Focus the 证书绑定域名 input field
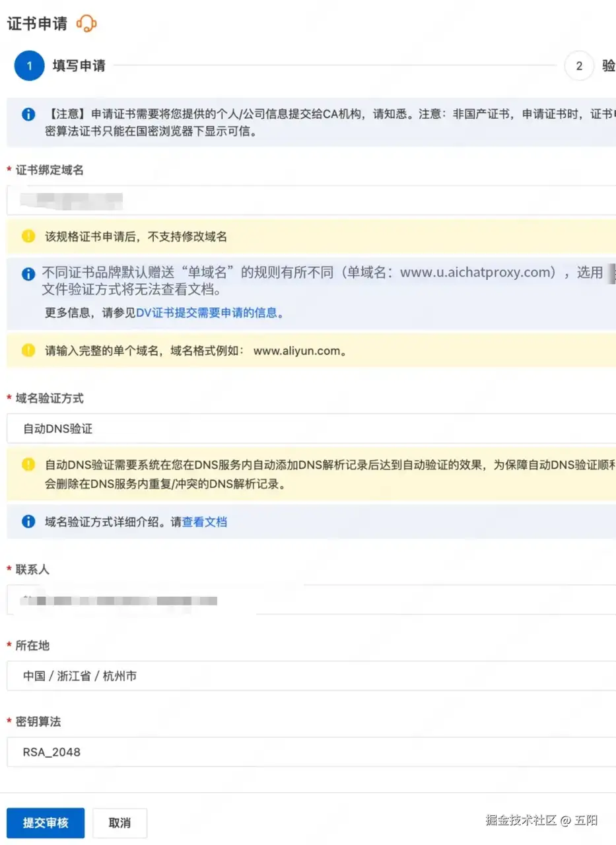This screenshot has width=616, height=845. pos(311,200)
